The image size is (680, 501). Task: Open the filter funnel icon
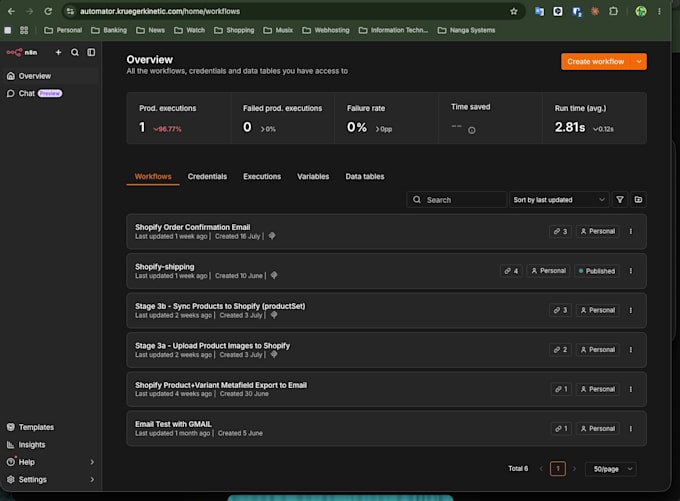pos(620,200)
